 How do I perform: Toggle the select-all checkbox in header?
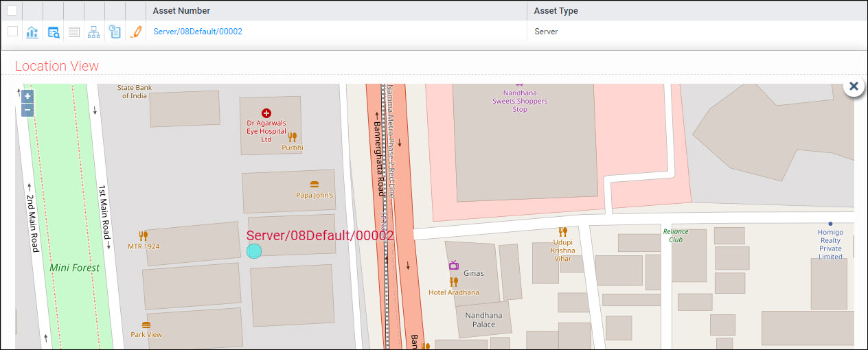[x=12, y=10]
